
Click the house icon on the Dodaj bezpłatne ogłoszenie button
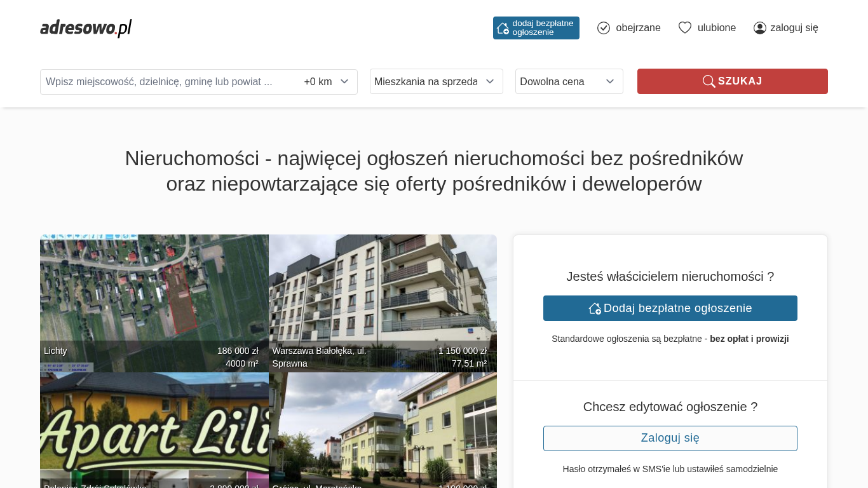coord(595,308)
